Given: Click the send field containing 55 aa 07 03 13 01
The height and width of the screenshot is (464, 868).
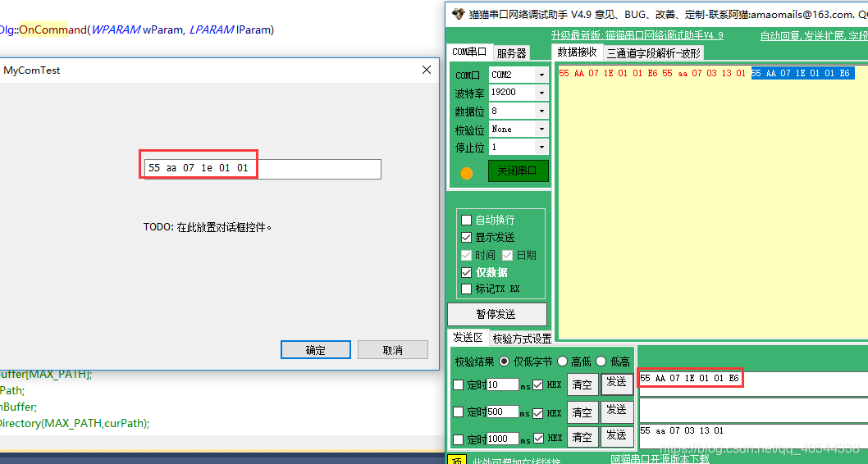Looking at the screenshot, I should 753,436.
